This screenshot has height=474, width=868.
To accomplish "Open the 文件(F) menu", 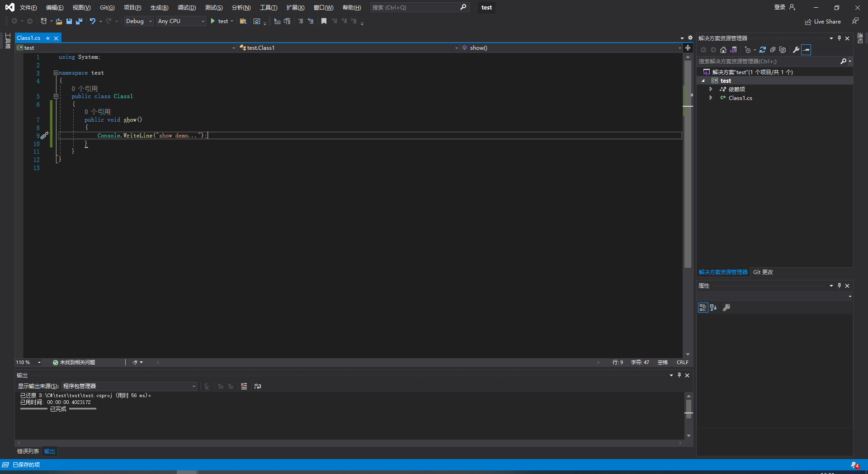I will point(28,7).
